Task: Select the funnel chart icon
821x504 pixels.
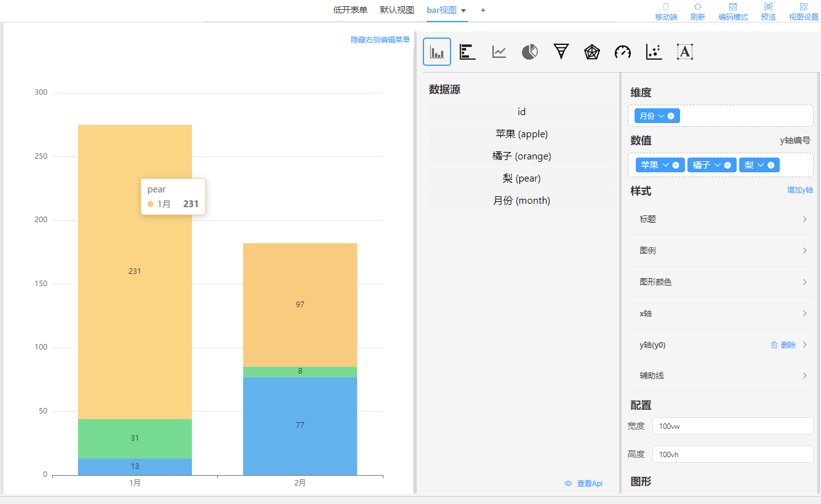Action: (x=561, y=52)
